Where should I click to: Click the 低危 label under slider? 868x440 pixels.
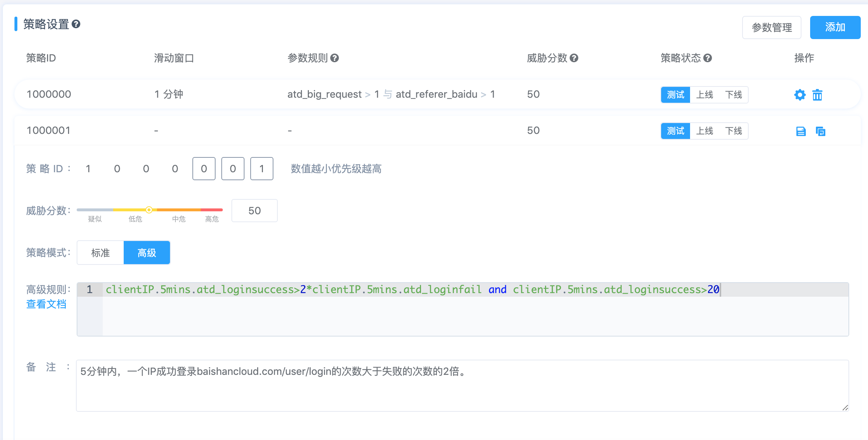pyautogui.click(x=135, y=219)
